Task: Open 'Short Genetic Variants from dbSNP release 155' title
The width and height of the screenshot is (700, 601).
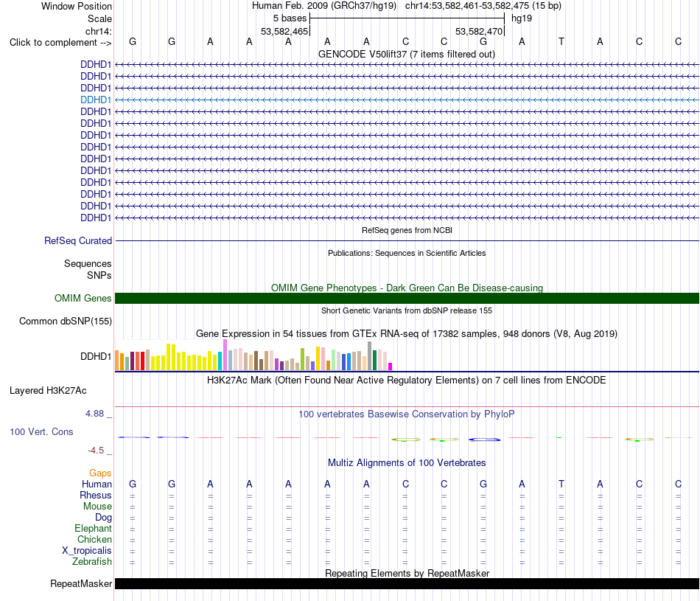Action: pos(407,310)
